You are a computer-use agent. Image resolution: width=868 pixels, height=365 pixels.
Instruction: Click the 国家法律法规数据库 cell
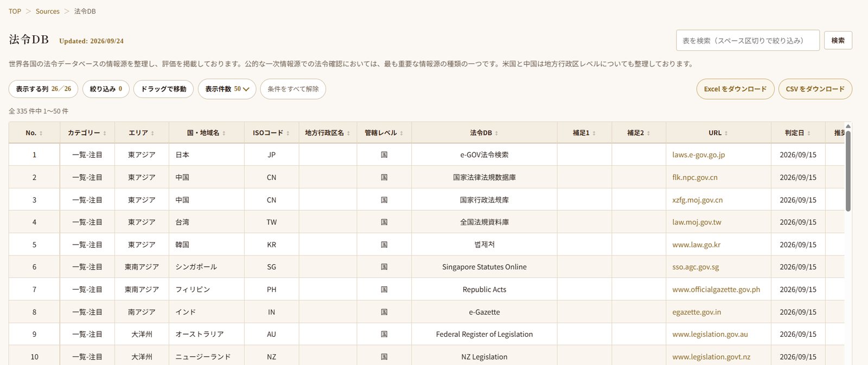[484, 177]
